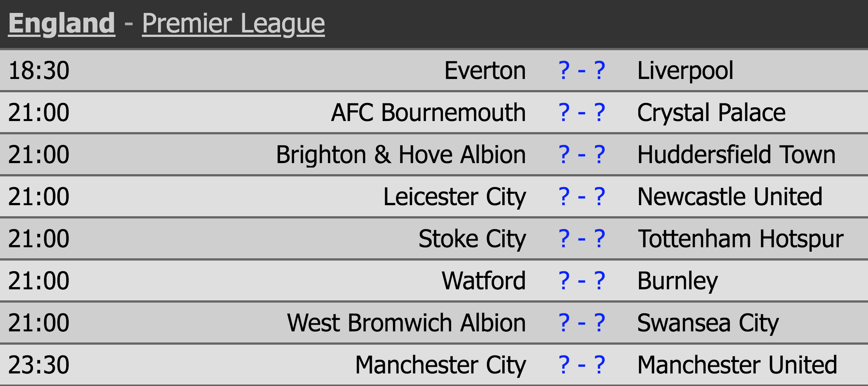Click the Everton team name

point(485,70)
